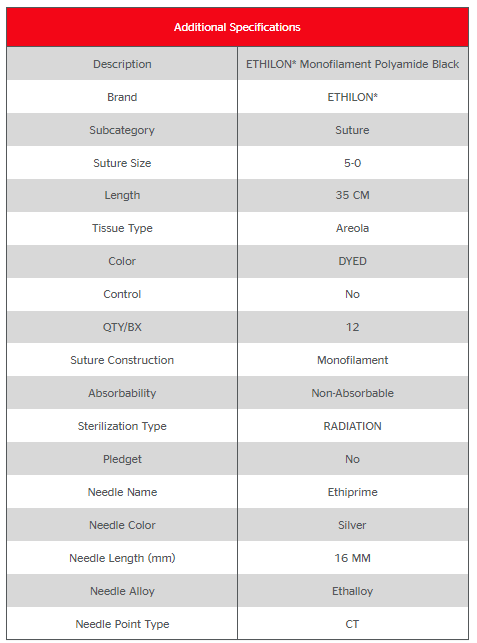Click the Length value 35 CM

pyautogui.click(x=352, y=195)
